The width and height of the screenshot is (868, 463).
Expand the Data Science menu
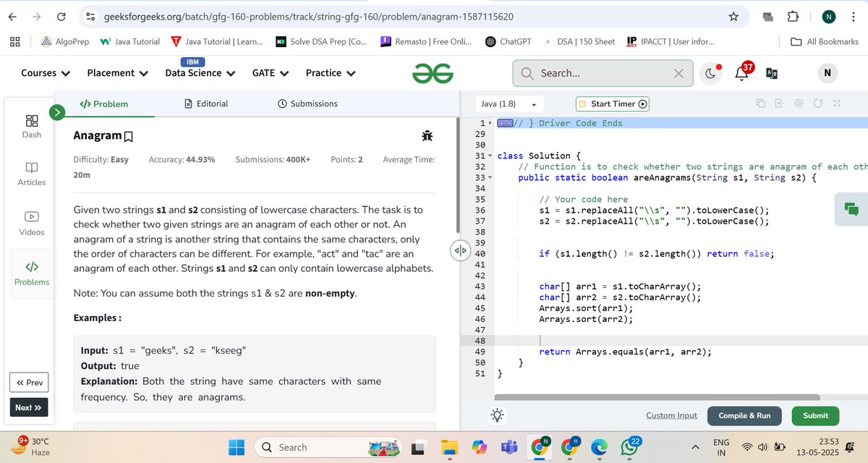[200, 73]
